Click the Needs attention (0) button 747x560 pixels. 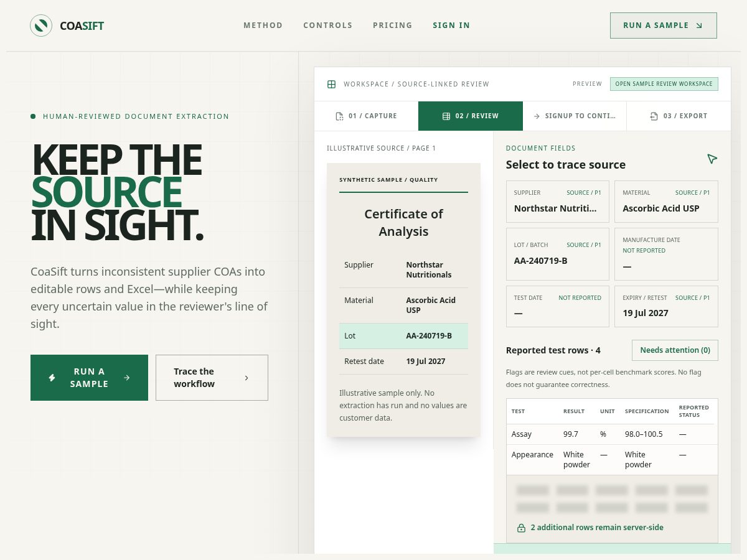pyautogui.click(x=675, y=350)
